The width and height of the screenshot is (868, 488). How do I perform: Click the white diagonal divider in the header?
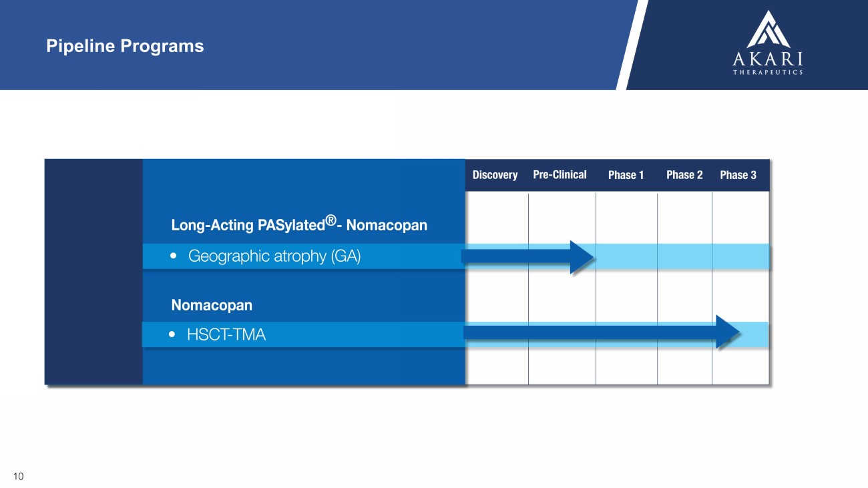[632, 45]
